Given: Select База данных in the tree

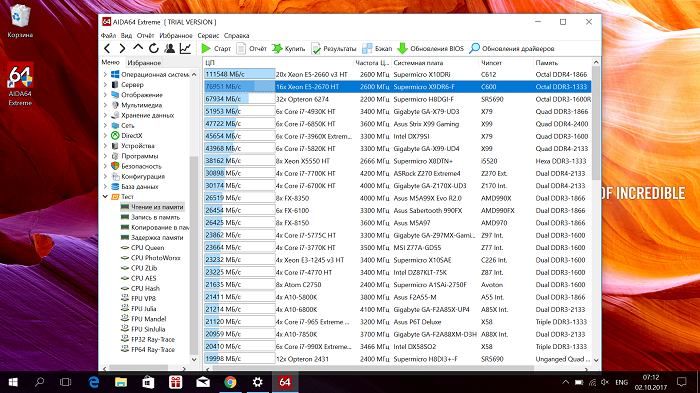Looking at the screenshot, I should coord(140,187).
